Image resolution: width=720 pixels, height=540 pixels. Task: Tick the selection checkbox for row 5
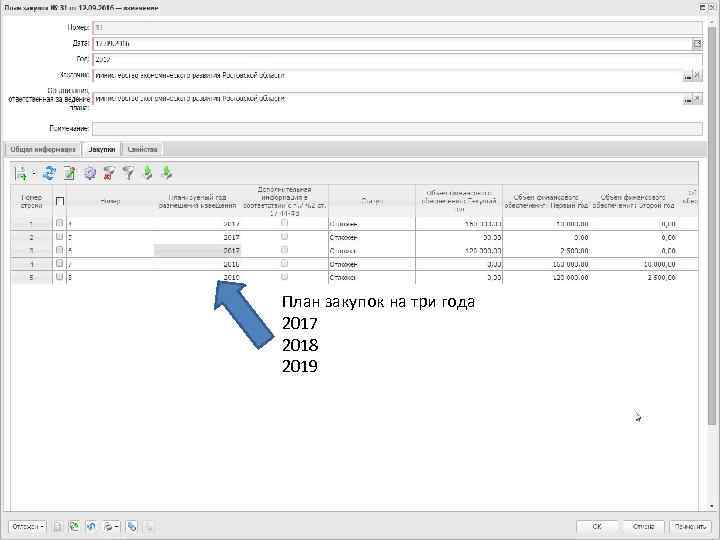tap(59, 277)
